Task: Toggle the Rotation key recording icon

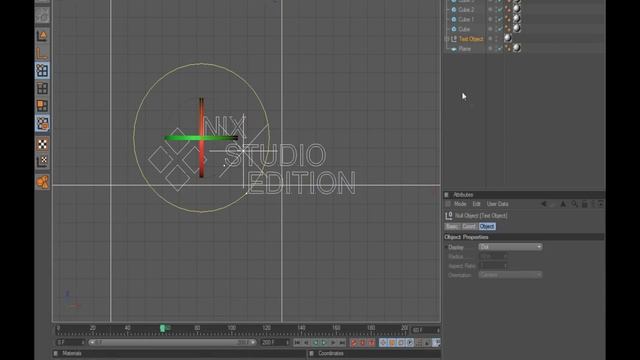Action: [401, 342]
